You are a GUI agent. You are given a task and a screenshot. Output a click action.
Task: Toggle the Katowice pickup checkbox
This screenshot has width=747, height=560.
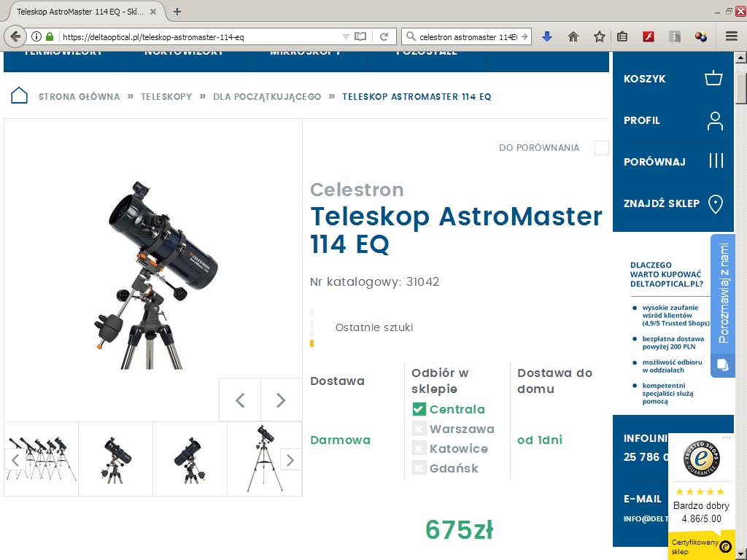click(x=419, y=448)
